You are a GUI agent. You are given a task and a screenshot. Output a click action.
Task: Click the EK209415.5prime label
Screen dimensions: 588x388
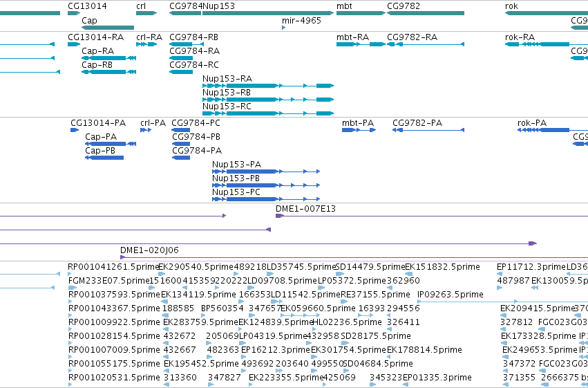pyautogui.click(x=538, y=308)
